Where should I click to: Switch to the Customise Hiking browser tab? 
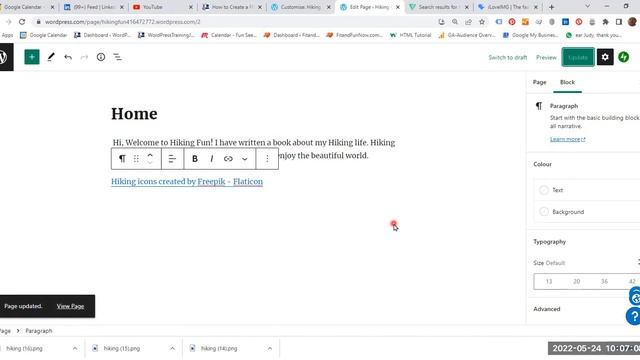click(x=300, y=7)
